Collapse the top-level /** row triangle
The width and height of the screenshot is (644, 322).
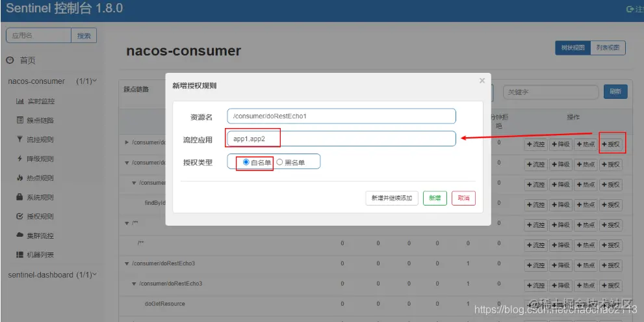tap(127, 223)
